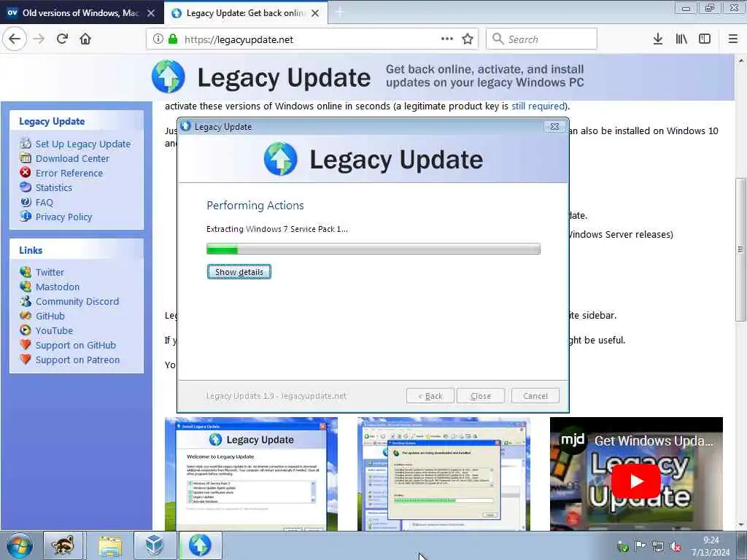The image size is (747, 560).
Task: Click the Support on GitHub link
Action: (x=76, y=345)
